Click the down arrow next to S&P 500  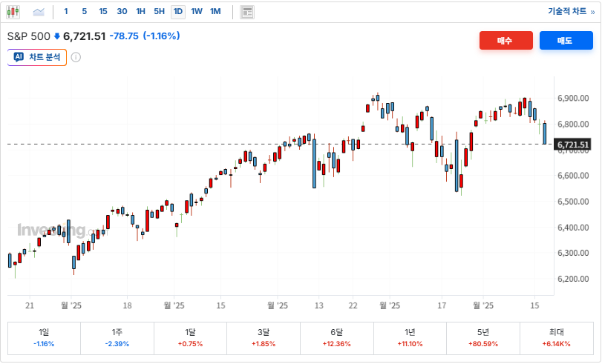57,36
